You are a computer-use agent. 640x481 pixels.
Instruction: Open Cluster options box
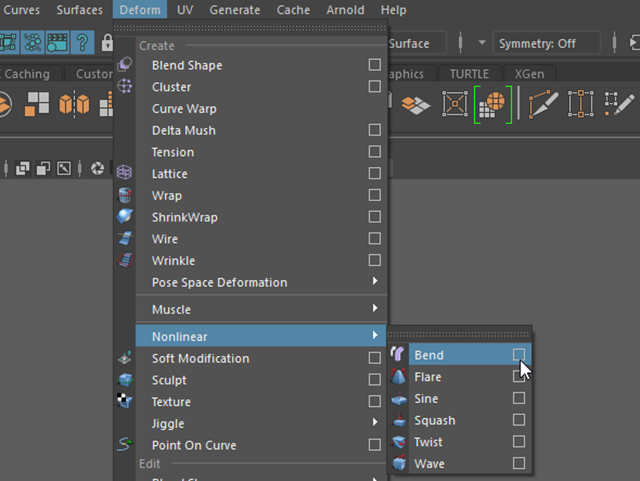374,87
